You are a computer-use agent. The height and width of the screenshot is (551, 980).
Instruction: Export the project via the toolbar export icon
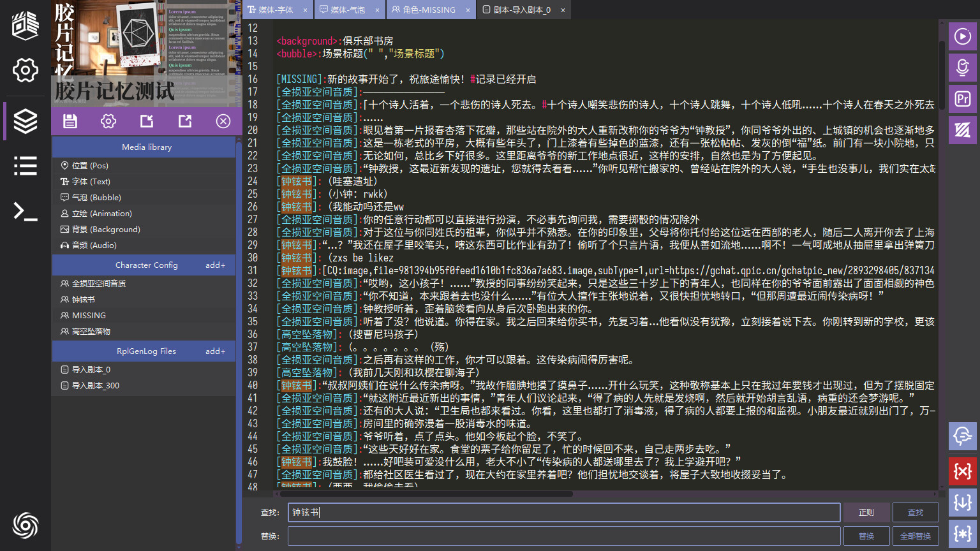[184, 121]
